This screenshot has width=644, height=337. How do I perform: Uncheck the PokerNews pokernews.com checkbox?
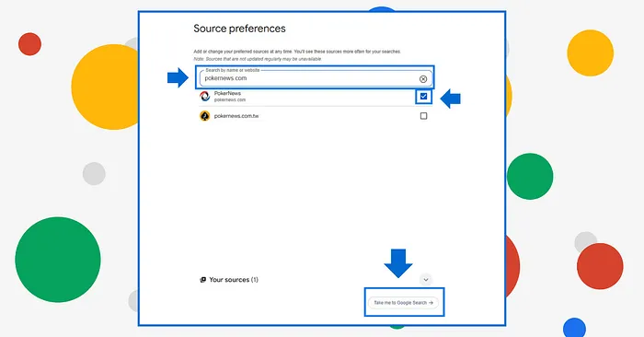[x=423, y=97]
